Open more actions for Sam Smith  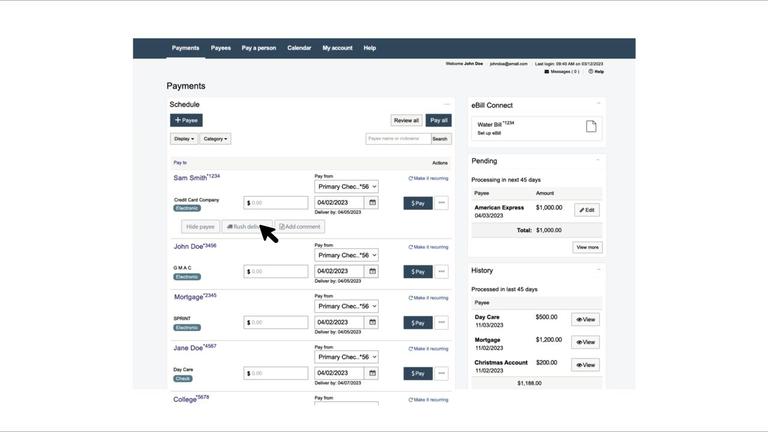coord(441,203)
